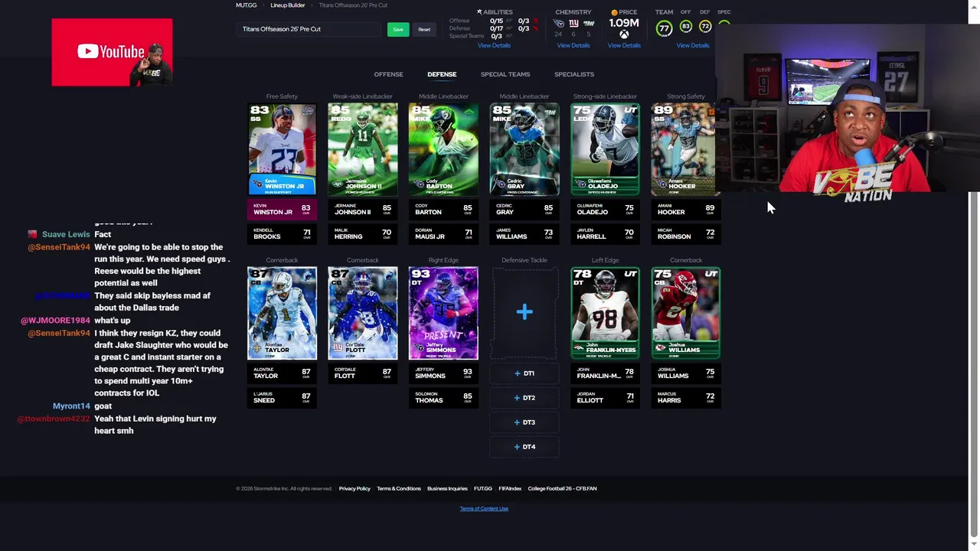Go to Lineup Builder breadcrumb

[x=288, y=5]
